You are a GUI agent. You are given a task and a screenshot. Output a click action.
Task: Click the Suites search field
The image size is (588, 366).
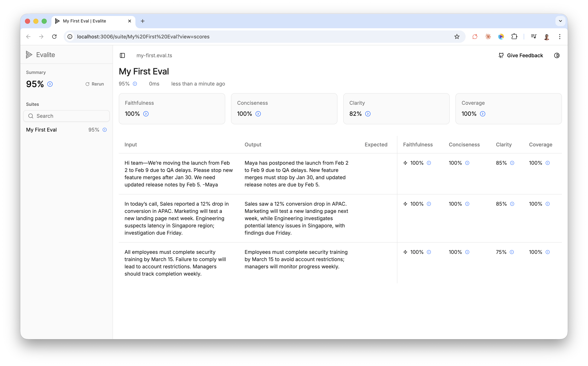click(x=66, y=116)
